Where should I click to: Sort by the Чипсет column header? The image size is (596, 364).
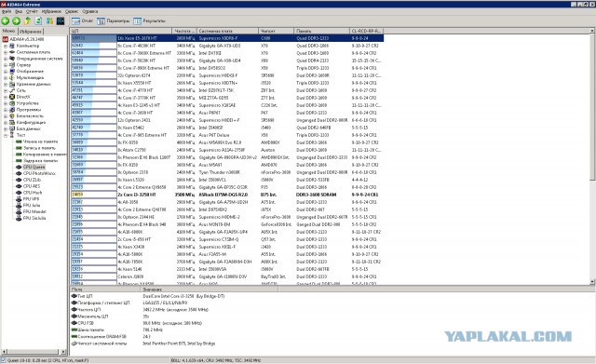[277, 31]
